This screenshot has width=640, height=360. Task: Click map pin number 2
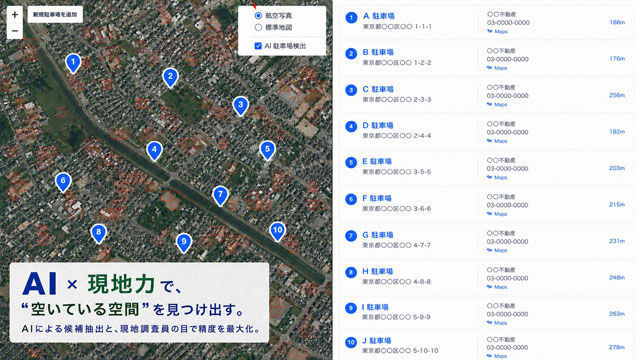click(170, 78)
